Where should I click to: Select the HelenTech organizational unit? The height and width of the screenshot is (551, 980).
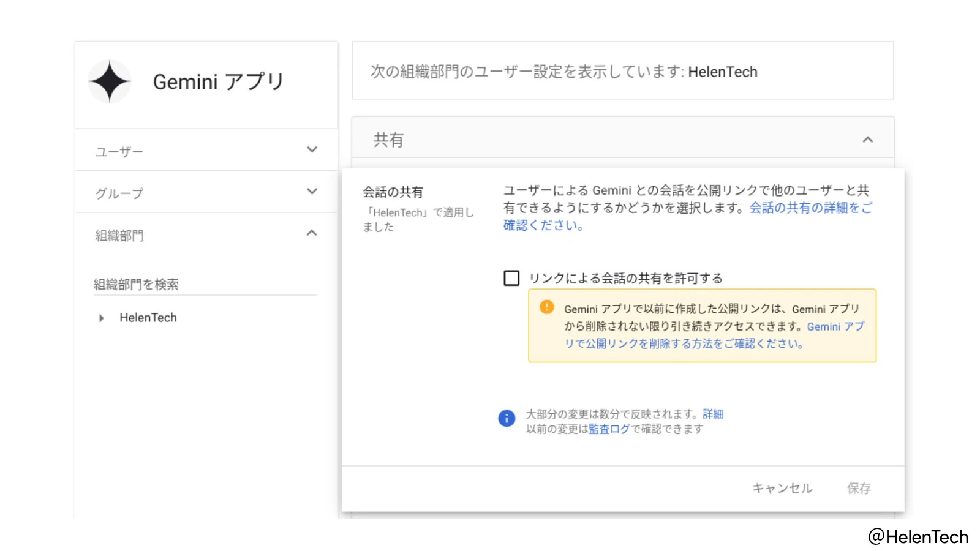coord(148,318)
